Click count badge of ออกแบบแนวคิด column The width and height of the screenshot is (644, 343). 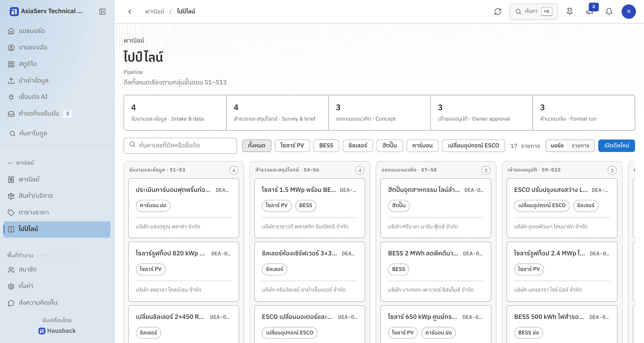pos(486,170)
